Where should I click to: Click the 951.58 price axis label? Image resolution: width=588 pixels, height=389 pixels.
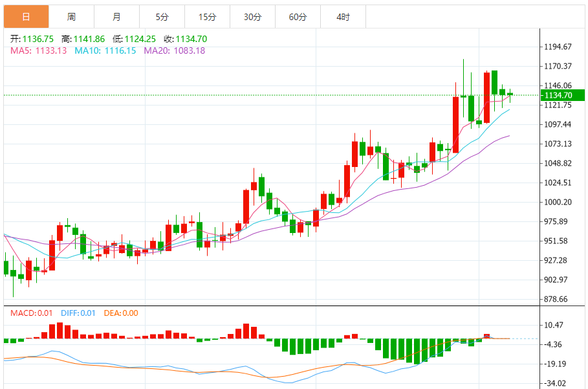click(x=556, y=241)
